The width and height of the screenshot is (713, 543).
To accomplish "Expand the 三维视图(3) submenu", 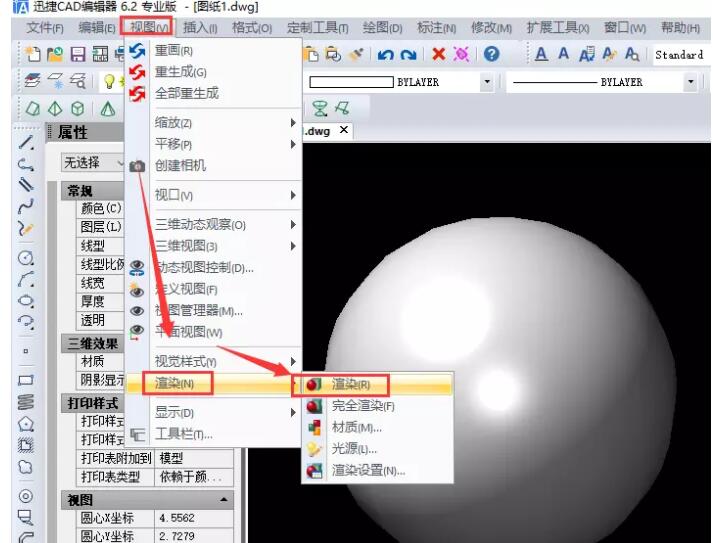I will pos(213,246).
